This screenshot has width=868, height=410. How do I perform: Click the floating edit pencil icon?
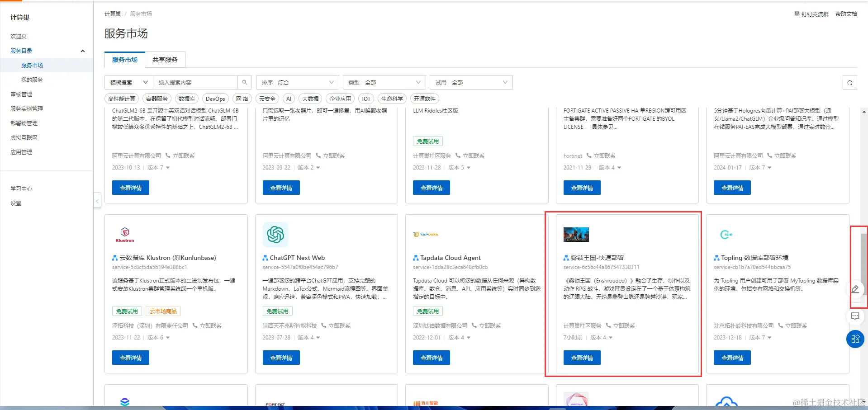pyautogui.click(x=855, y=289)
